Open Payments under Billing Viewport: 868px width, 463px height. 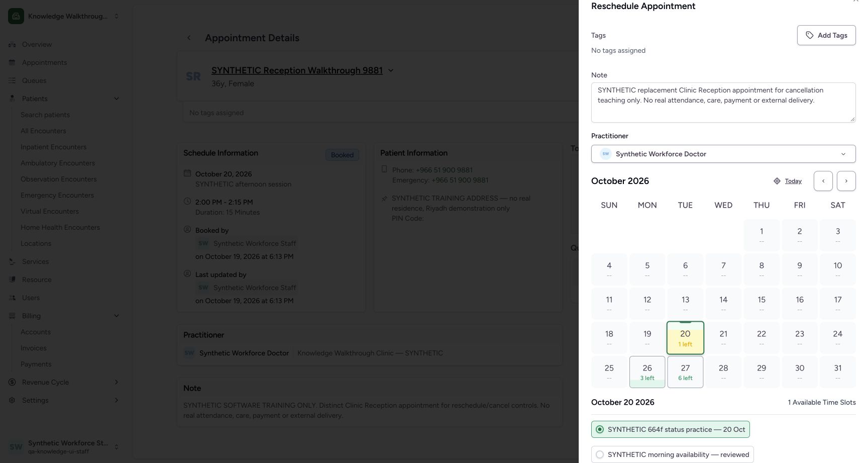point(36,364)
